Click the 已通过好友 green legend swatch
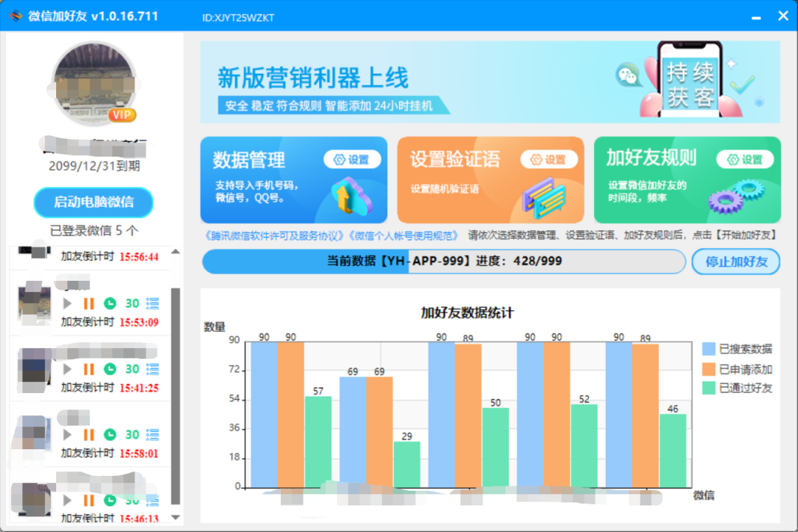The width and height of the screenshot is (798, 532). pyautogui.click(x=709, y=388)
